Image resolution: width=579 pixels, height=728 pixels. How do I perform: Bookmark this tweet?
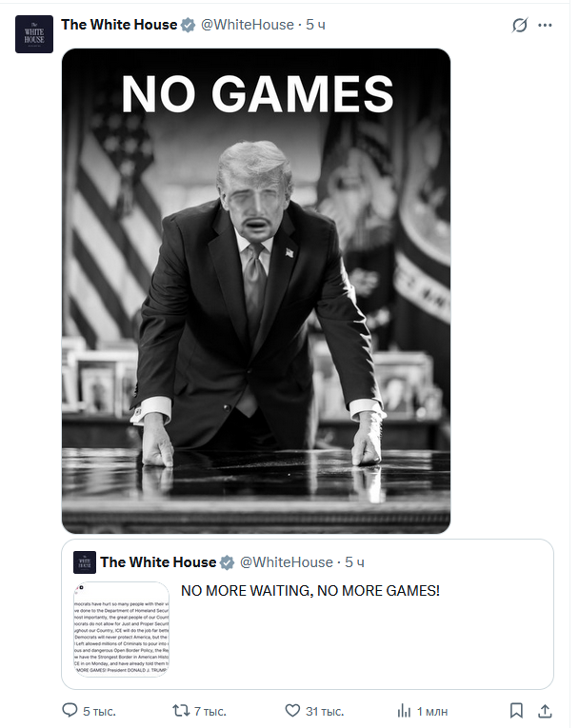[516, 710]
